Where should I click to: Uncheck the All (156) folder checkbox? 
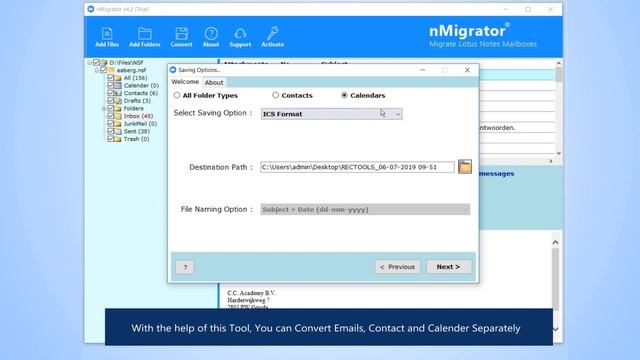click(111, 78)
